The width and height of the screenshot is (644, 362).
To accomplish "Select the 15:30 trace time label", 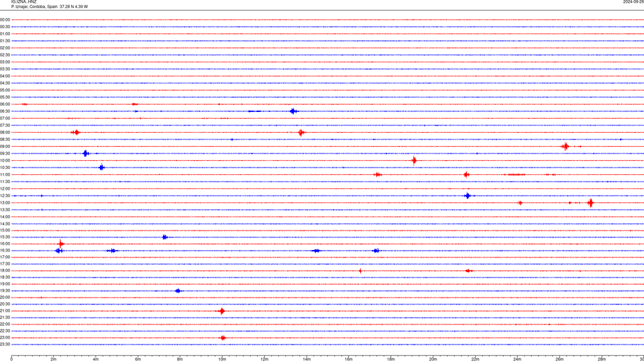I will (x=5, y=237).
